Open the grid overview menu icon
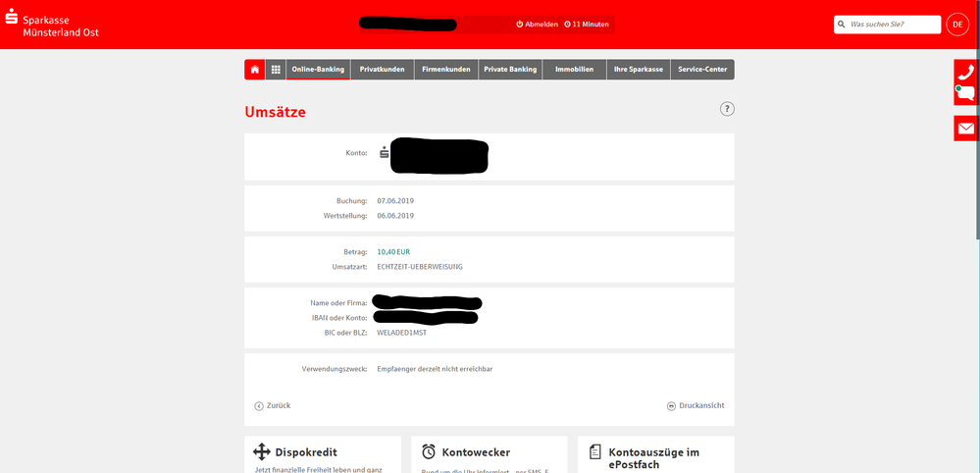 (x=276, y=70)
